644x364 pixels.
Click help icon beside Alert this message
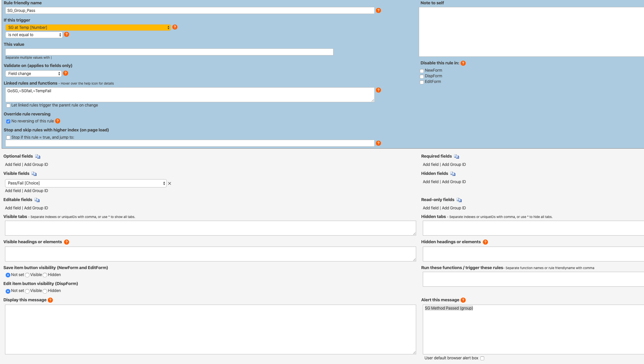point(463,300)
